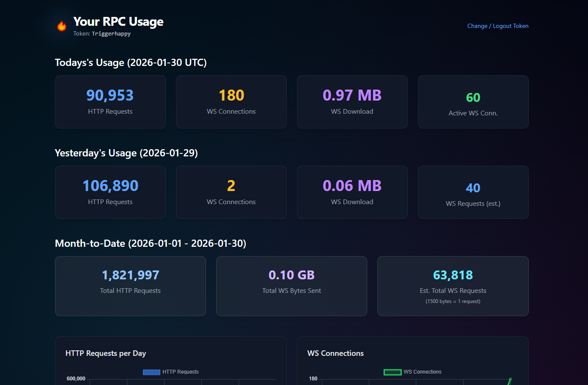Click the blue HTTP Requests legend swatch
Screen dimensions: 588x385
(151, 372)
